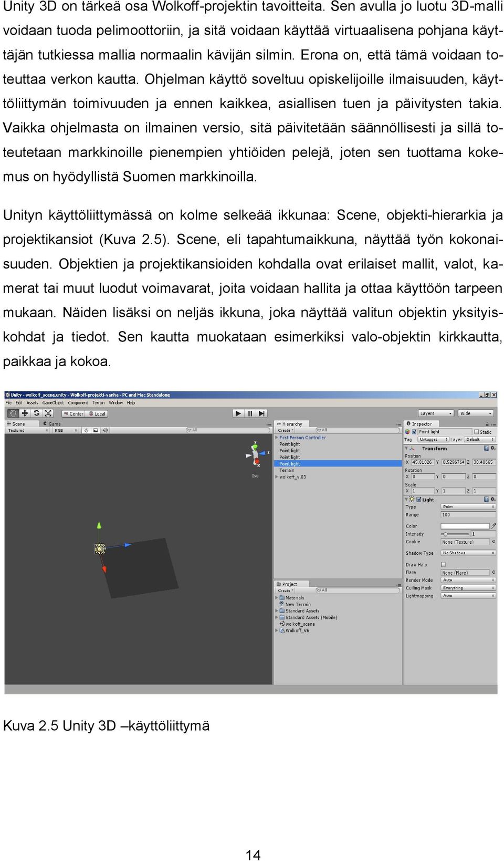
Task: Select Terrain in Hierarchy
Action: [x=287, y=470]
